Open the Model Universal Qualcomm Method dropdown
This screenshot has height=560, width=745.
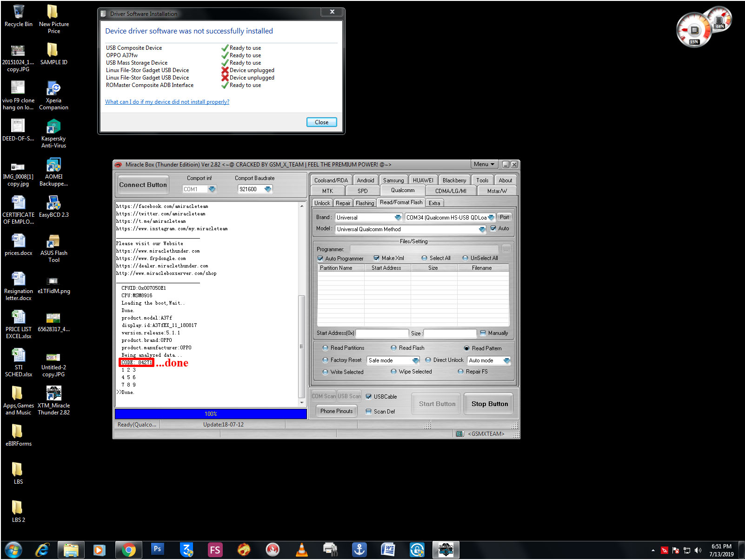click(482, 229)
